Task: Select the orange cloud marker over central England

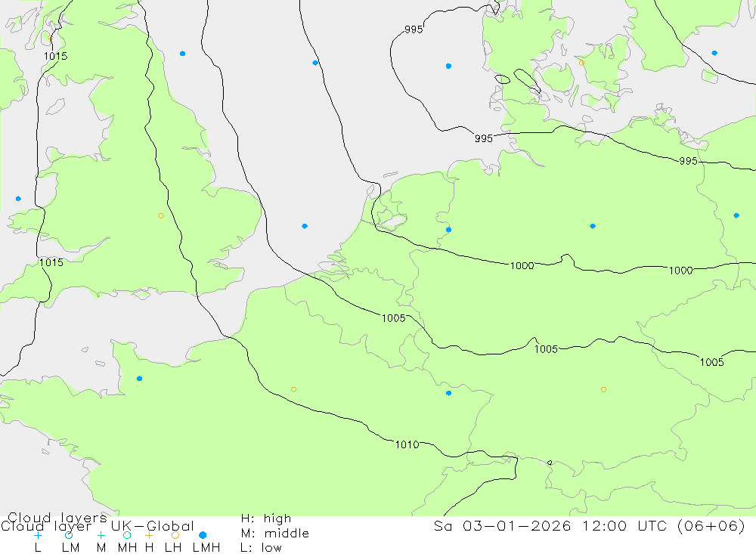Action: pos(161,216)
